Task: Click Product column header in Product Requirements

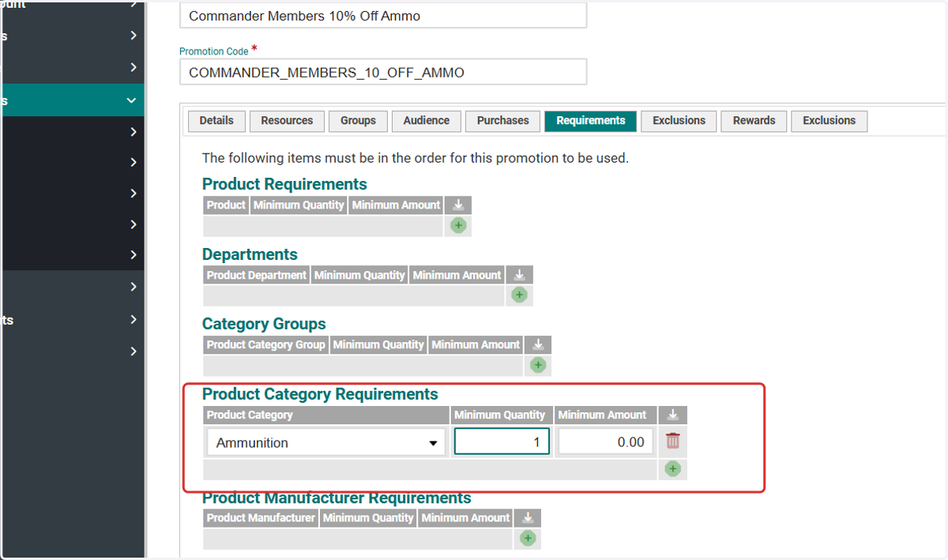Action: (226, 205)
